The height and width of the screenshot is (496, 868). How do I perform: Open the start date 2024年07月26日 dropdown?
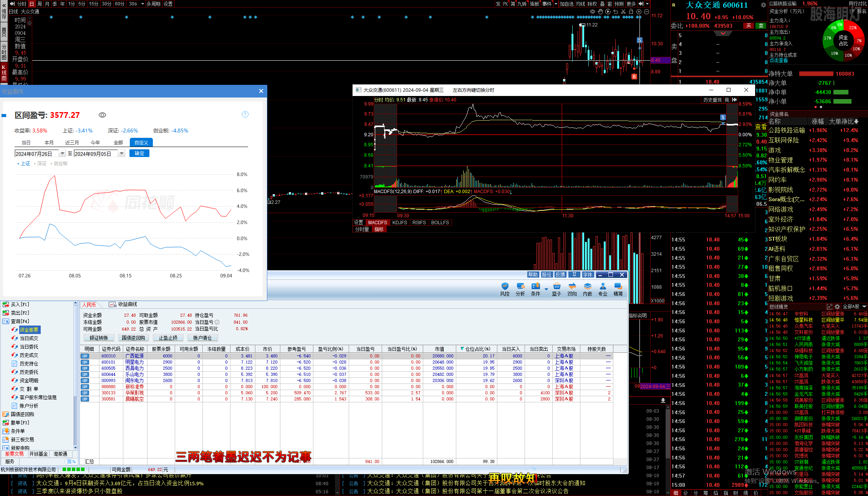click(x=62, y=154)
